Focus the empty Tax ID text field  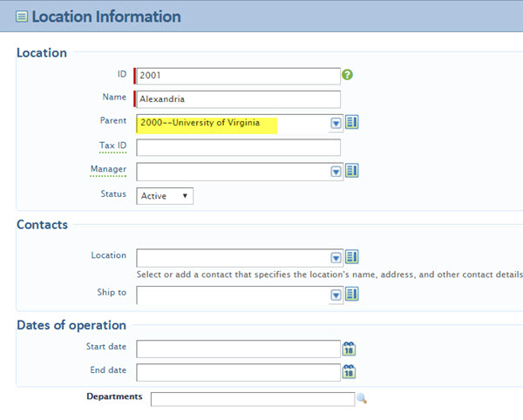[237, 147]
